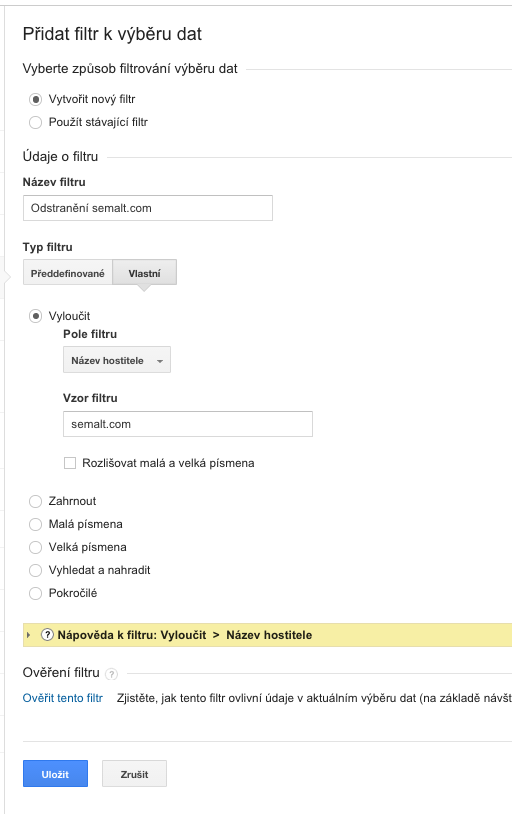Click the question mark icon beside Ověření filtru
Screen dimensions: 512x814
[111, 674]
